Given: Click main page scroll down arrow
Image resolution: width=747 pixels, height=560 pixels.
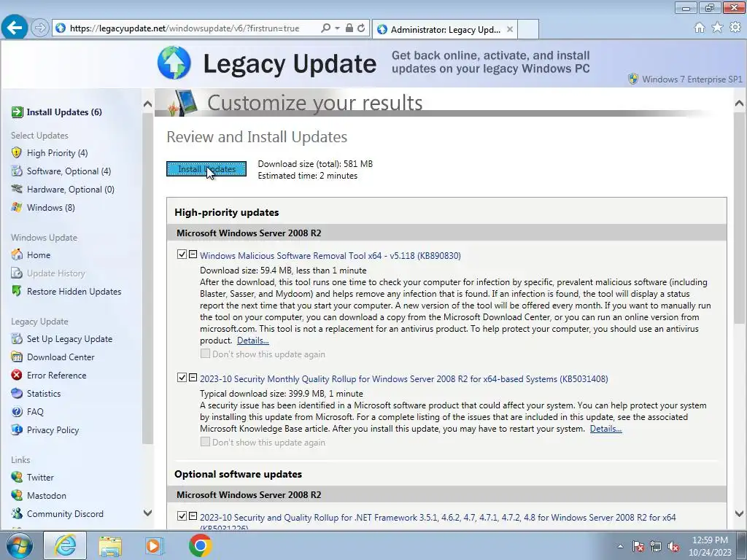Looking at the screenshot, I should click(x=740, y=513).
